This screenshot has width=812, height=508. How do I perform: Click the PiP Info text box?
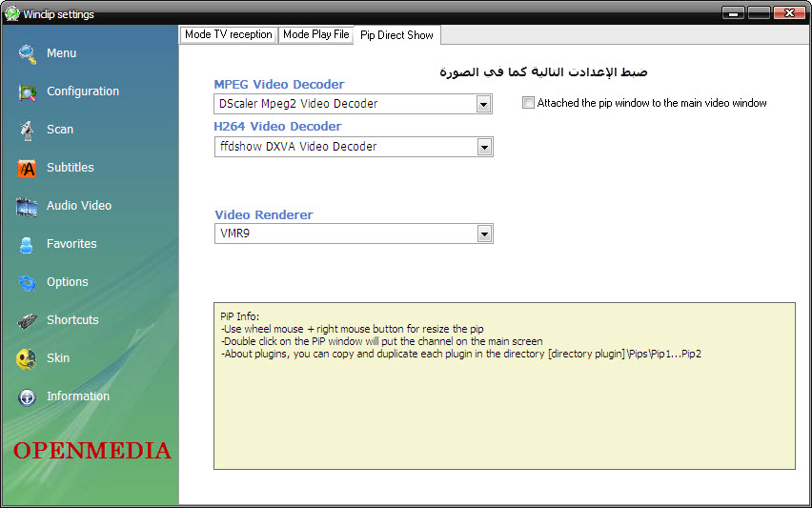tap(504, 386)
